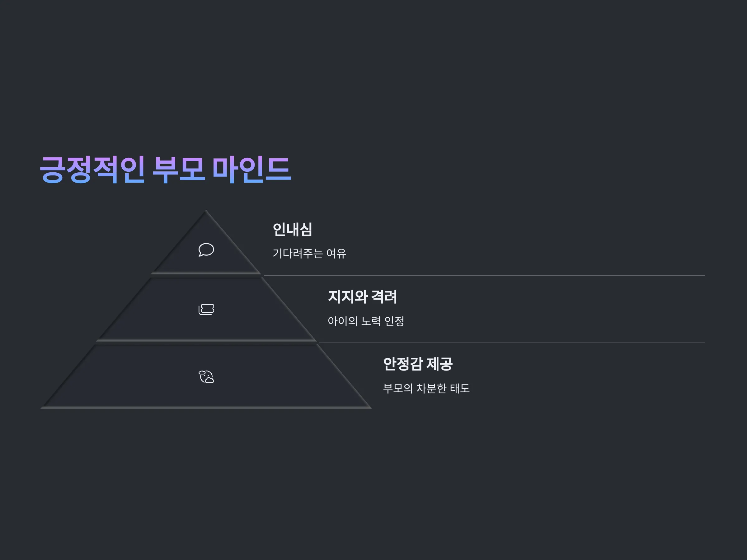Click the word 부모 in the gradient title

pyautogui.click(x=178, y=170)
